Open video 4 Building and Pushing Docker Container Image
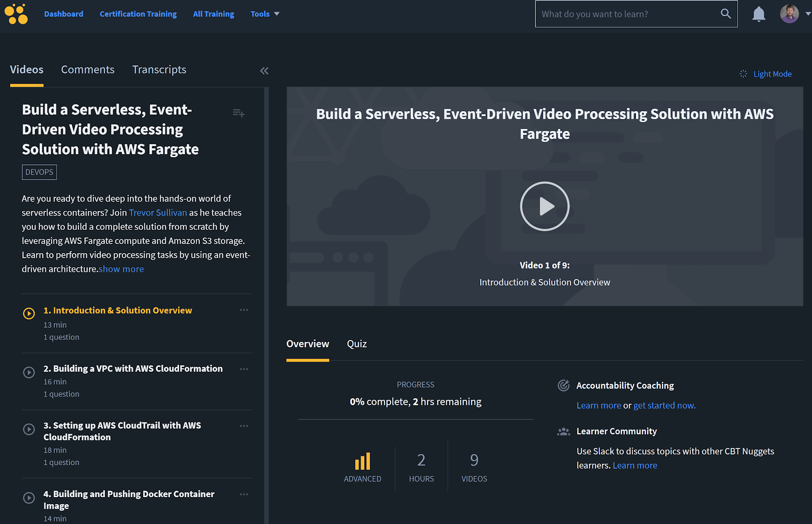Viewport: 812px width, 524px height. [129, 500]
